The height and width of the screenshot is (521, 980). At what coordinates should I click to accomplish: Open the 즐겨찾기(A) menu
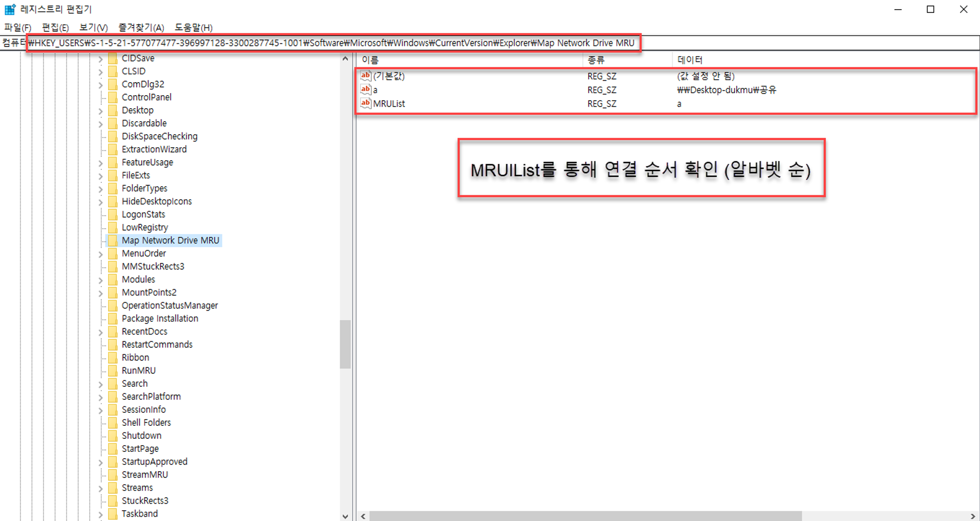click(x=141, y=28)
